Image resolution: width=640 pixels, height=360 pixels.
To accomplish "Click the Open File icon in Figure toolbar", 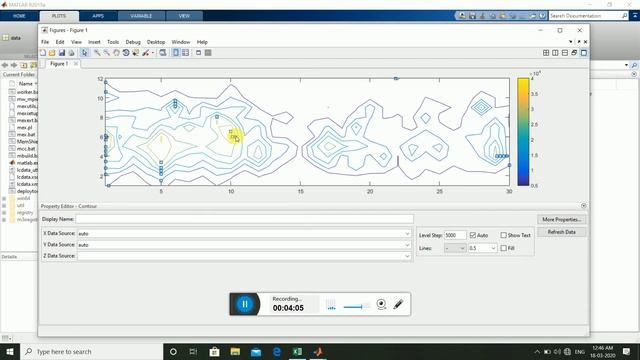I will (x=52, y=53).
